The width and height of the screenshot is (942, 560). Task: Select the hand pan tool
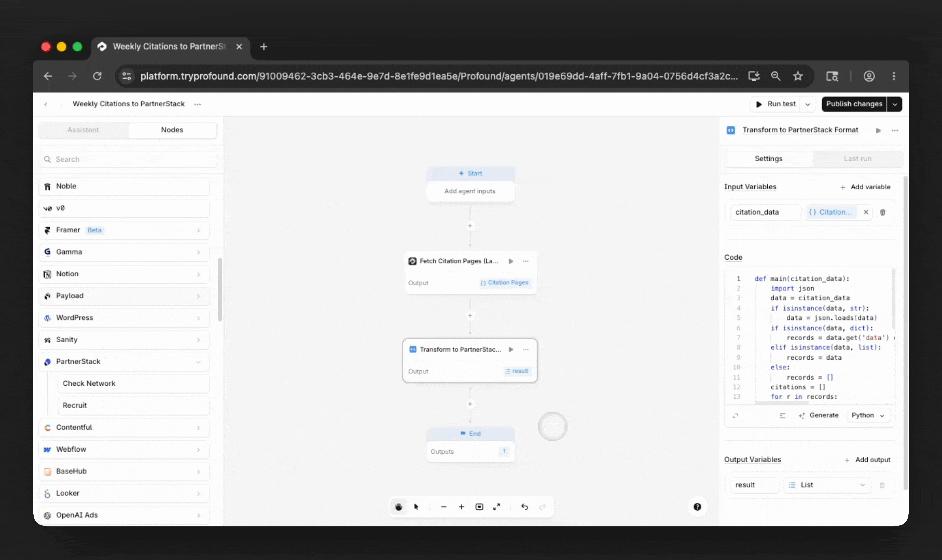[398, 507]
